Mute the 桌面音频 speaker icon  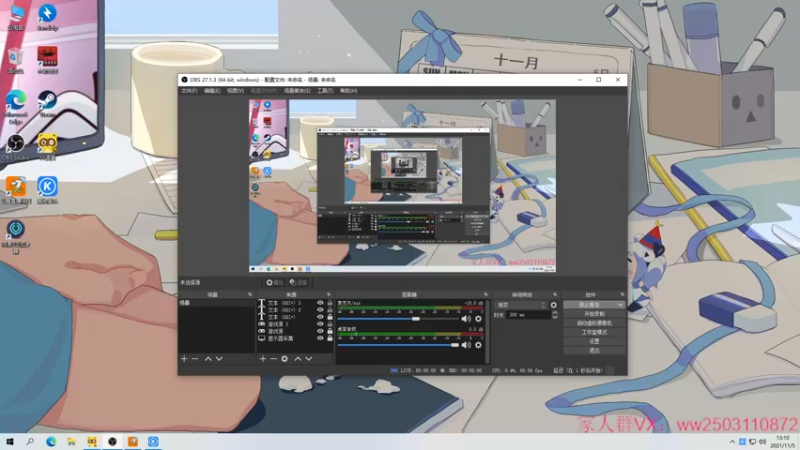[x=466, y=345]
